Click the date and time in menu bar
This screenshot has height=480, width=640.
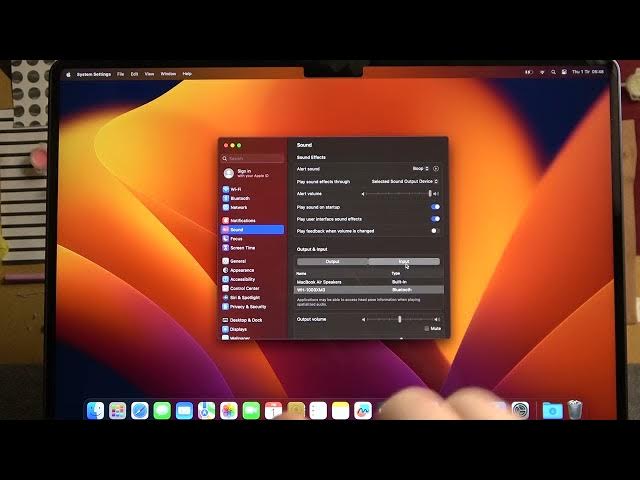coord(587,72)
